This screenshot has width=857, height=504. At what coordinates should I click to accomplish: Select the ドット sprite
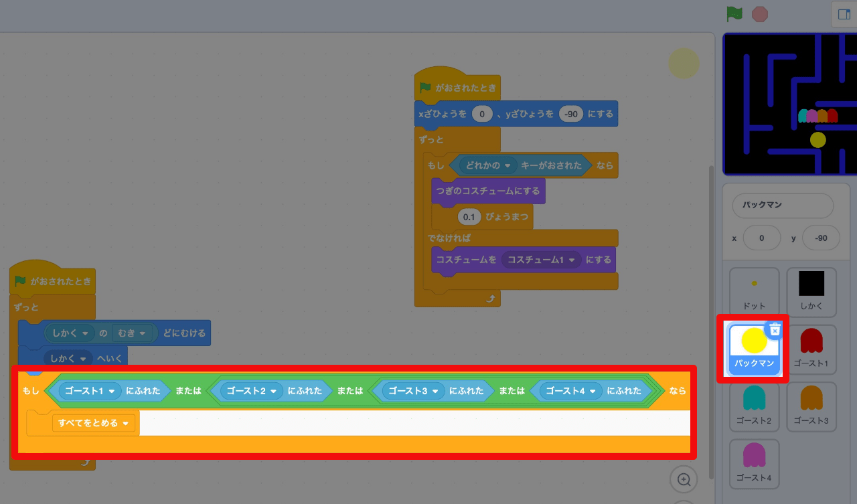pos(755,292)
